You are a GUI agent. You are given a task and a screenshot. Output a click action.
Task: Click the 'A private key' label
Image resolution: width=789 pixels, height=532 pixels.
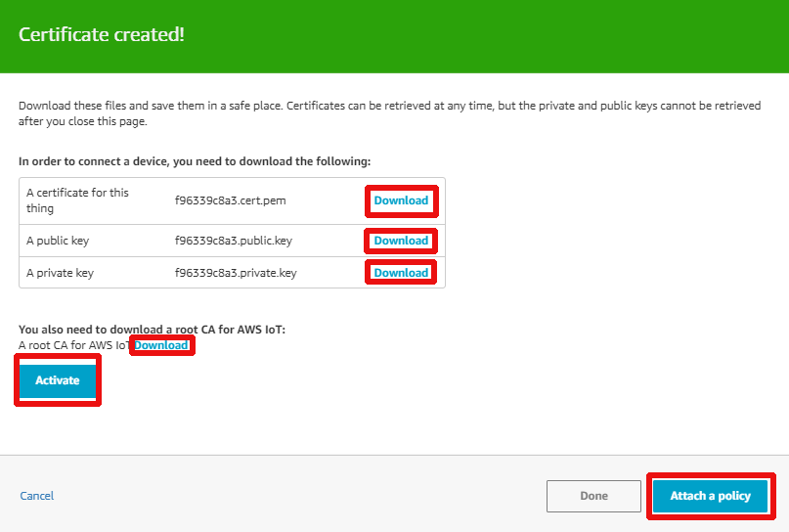tap(60, 273)
